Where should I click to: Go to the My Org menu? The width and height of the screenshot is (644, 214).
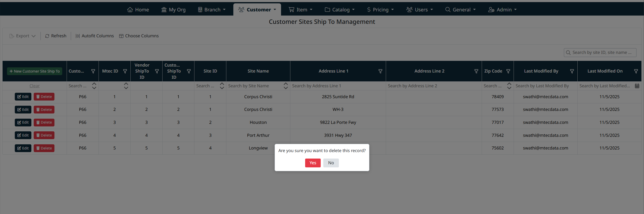[173, 10]
